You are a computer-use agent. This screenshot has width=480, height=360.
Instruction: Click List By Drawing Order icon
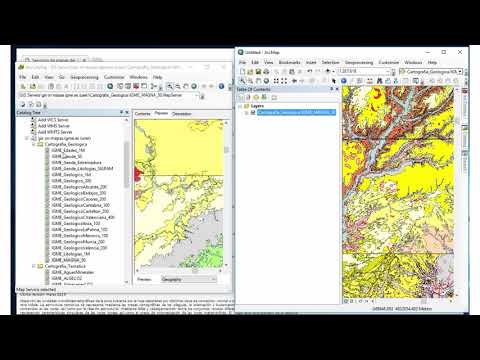pos(241,97)
